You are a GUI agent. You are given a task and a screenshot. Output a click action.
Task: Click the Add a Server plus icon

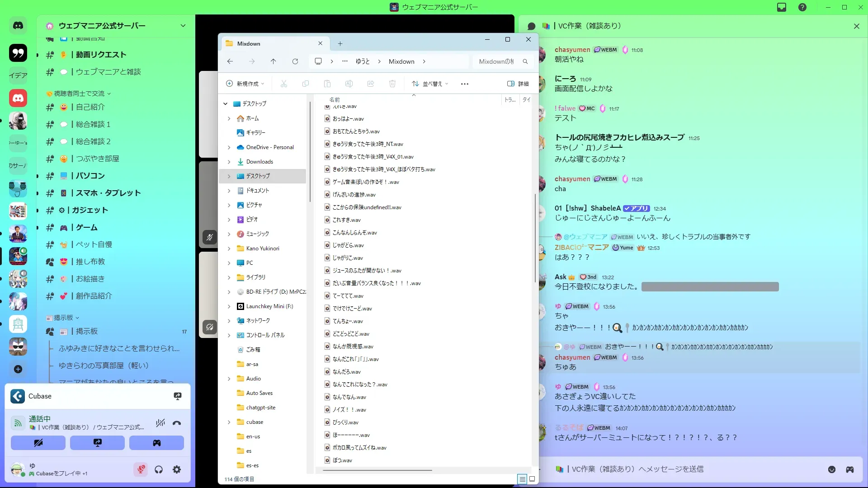tap(18, 369)
